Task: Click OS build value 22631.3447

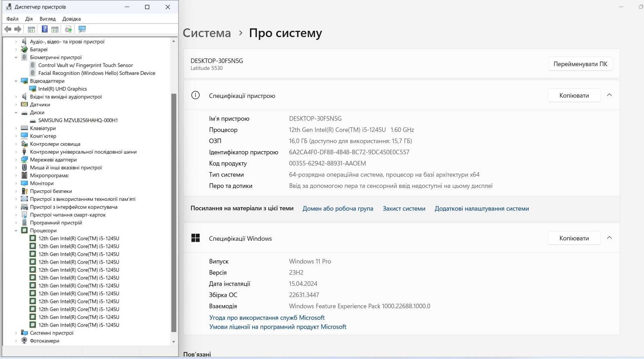Action: coord(304,295)
